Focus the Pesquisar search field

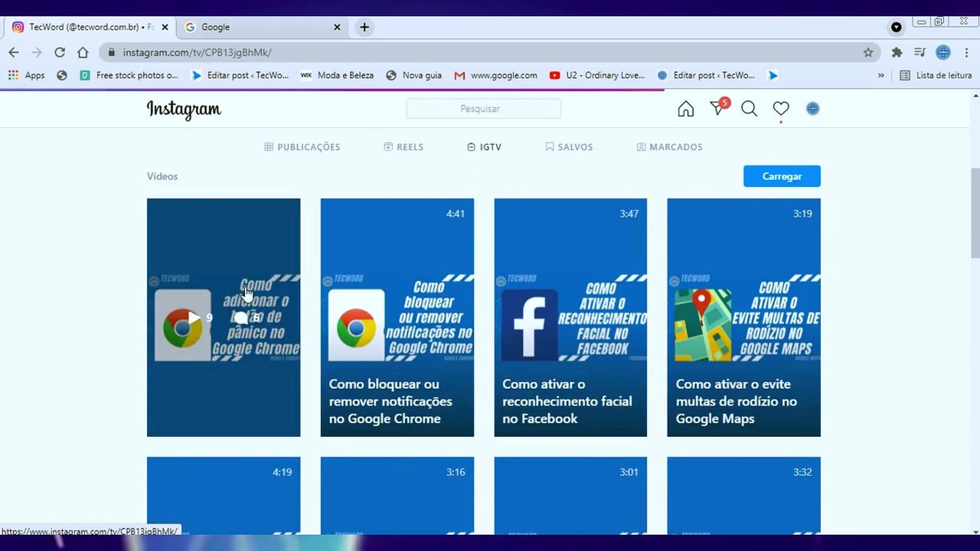pyautogui.click(x=483, y=109)
